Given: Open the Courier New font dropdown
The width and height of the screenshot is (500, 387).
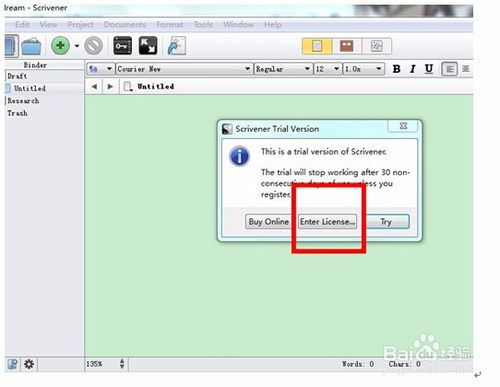Looking at the screenshot, I should click(184, 69).
